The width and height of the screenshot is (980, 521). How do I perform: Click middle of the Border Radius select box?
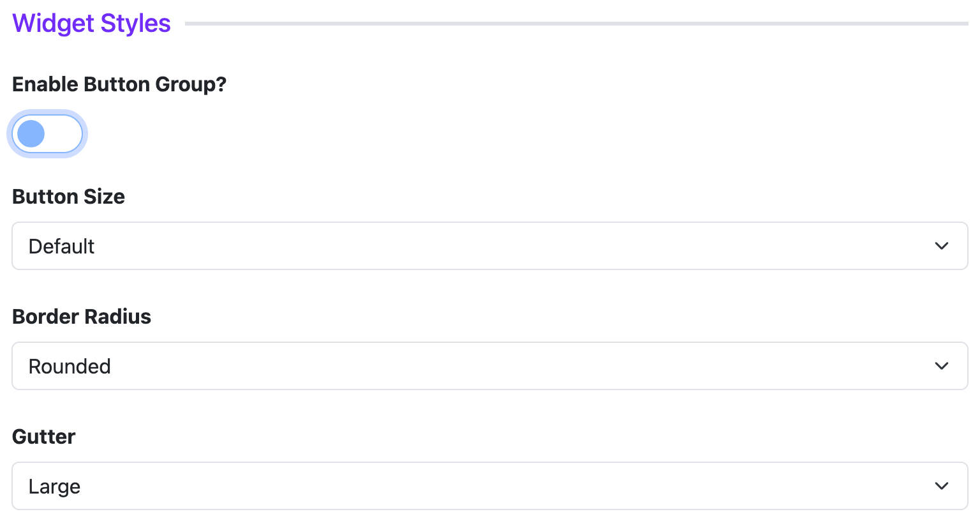click(490, 366)
